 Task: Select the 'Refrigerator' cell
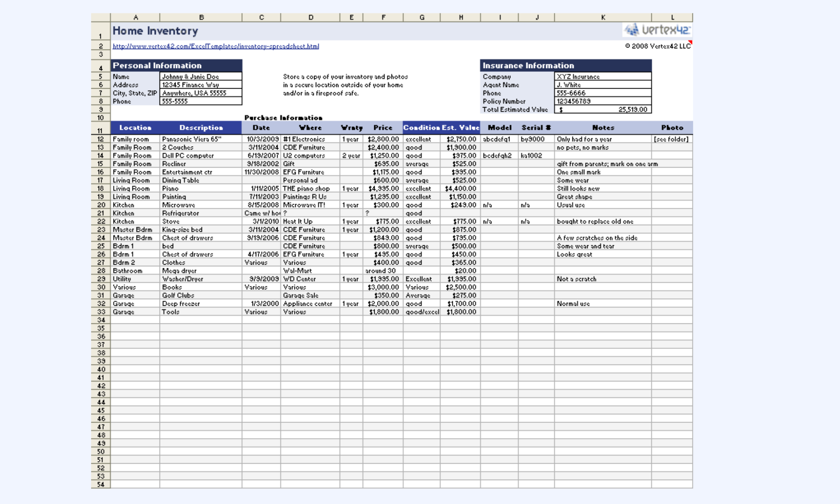(x=201, y=213)
